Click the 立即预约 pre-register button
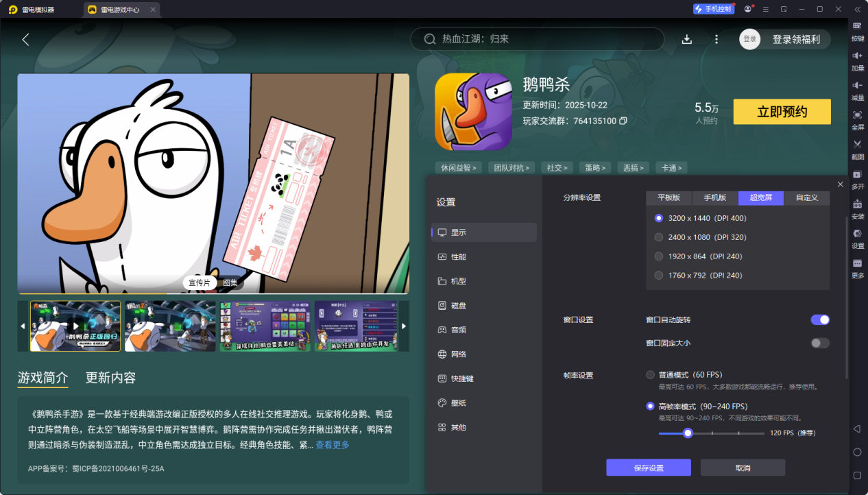This screenshot has height=495, width=868. pyautogui.click(x=782, y=112)
